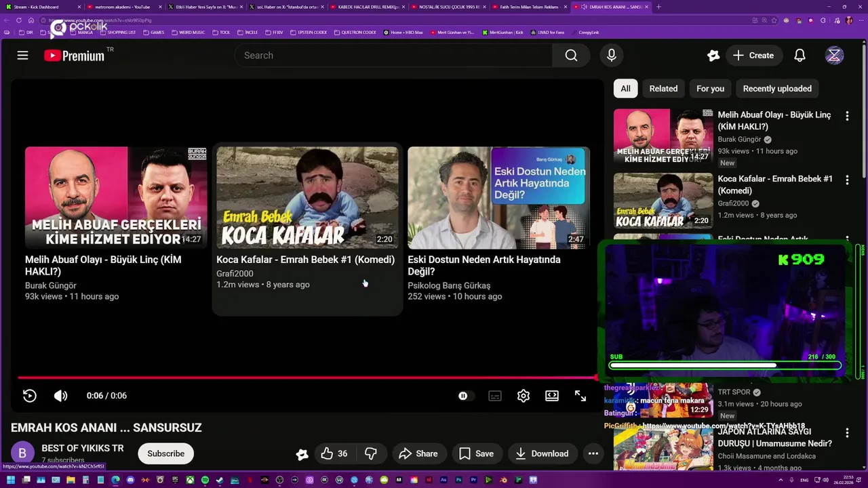868x488 pixels.
Task: Switch to theater mode
Action: click(x=552, y=396)
